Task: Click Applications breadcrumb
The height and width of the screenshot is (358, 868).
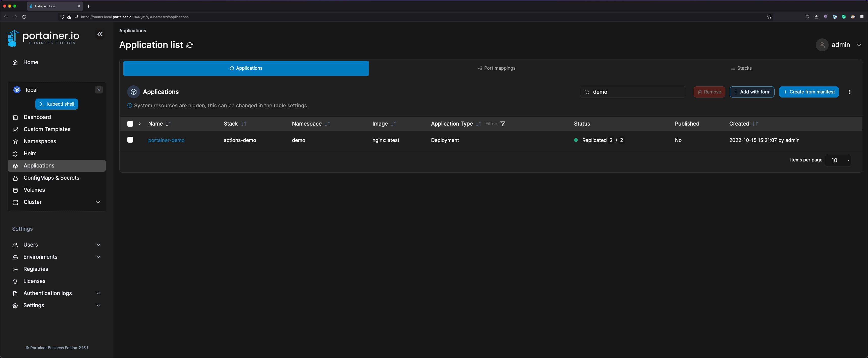Action: point(132,31)
